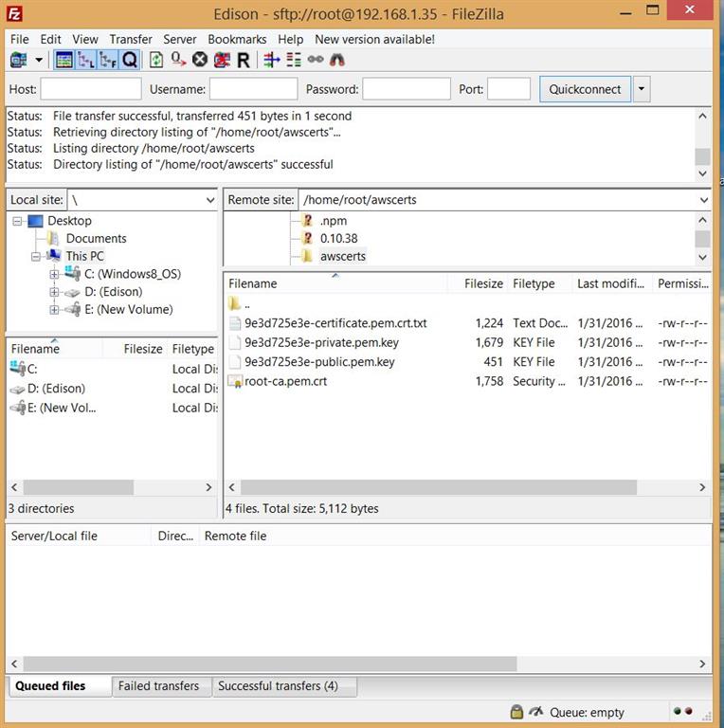Open filename filters dialog icon
This screenshot has height=728, width=724.
click(271, 60)
